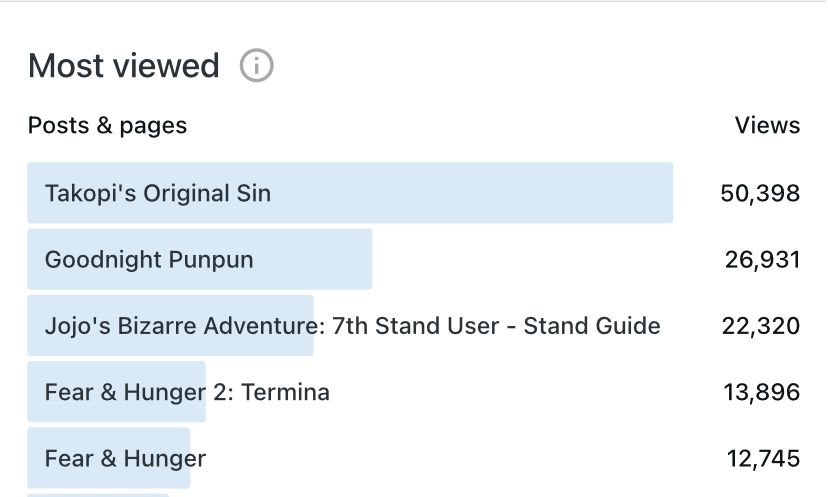Click the Goodnight Punpun bar's right end
This screenshot has width=828, height=497.
(x=362, y=259)
